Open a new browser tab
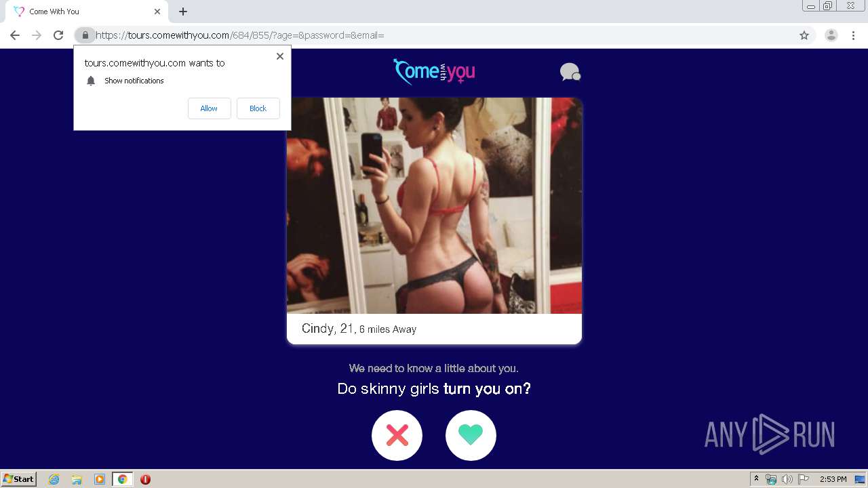The image size is (868, 488). (183, 12)
